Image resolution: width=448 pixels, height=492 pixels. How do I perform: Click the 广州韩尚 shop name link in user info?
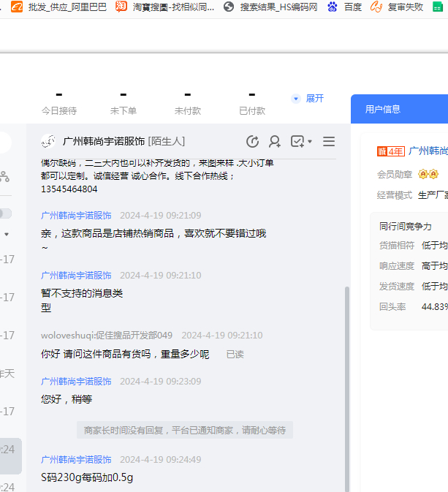428,151
